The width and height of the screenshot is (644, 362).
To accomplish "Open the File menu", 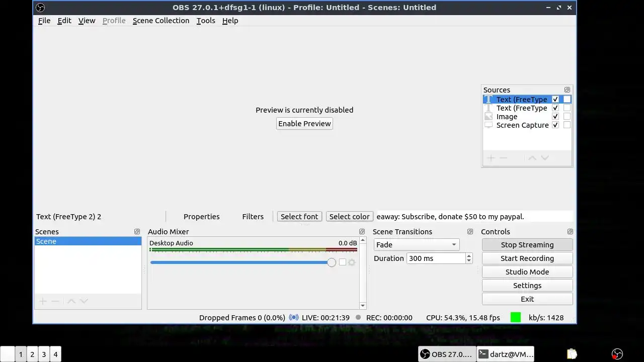I will (x=44, y=21).
